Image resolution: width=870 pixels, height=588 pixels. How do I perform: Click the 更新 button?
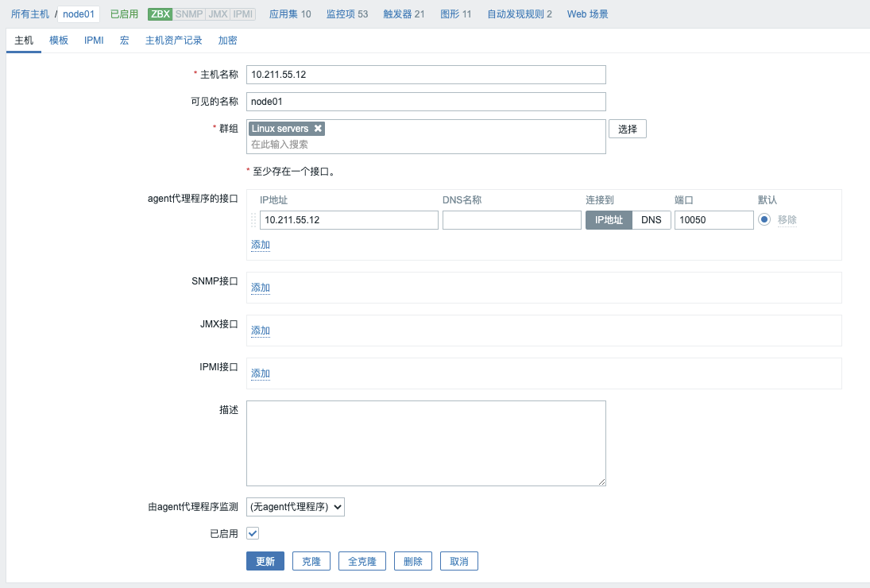point(265,561)
